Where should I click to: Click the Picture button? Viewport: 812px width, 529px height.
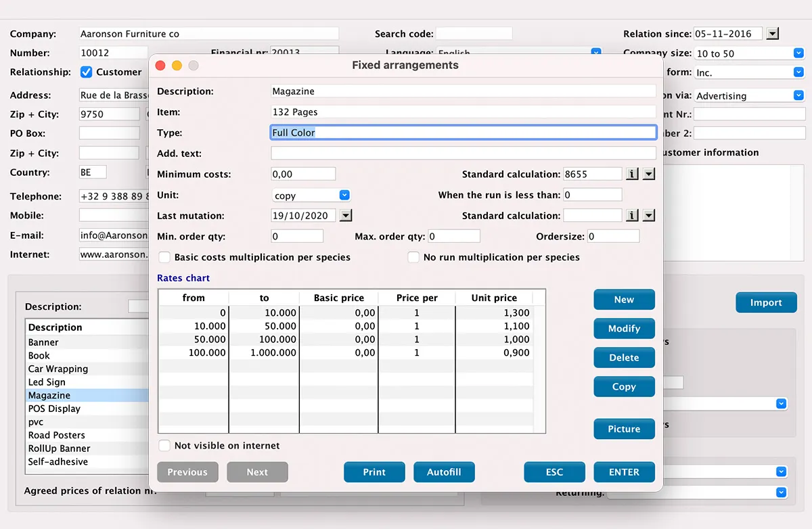[624, 429]
